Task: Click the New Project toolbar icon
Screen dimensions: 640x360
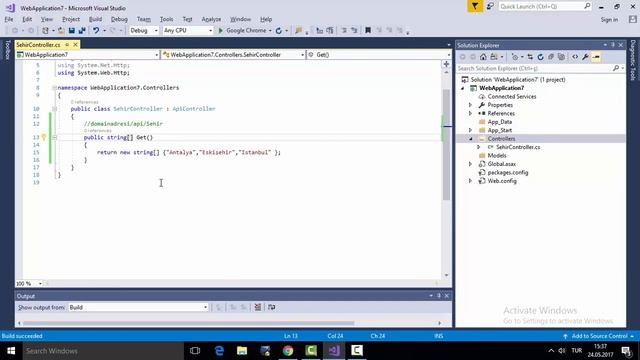Action: pyautogui.click(x=45, y=31)
